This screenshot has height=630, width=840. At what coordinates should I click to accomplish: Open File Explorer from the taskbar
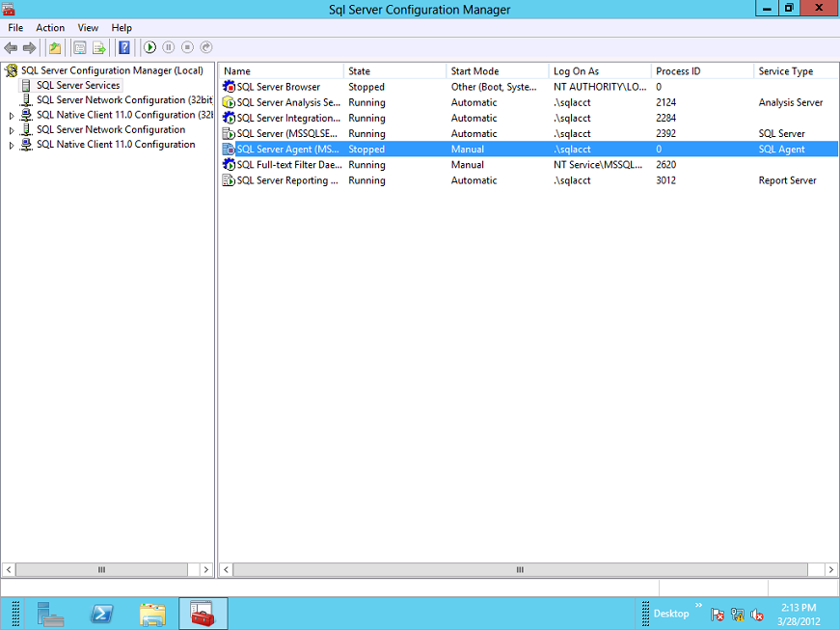(152, 614)
